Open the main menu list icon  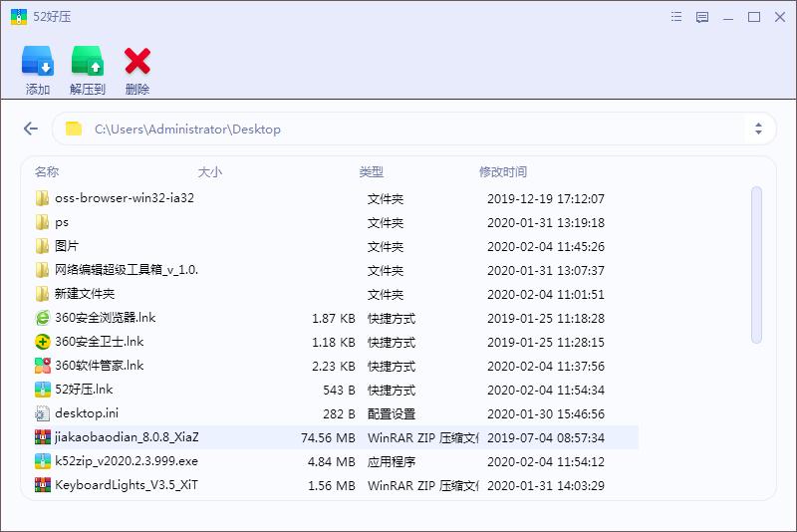tap(677, 17)
